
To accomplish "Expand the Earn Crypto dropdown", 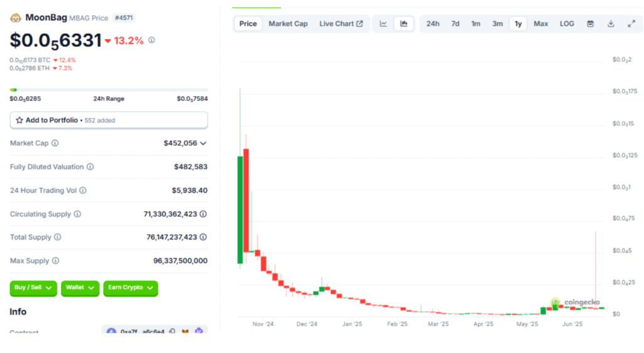I will (130, 288).
